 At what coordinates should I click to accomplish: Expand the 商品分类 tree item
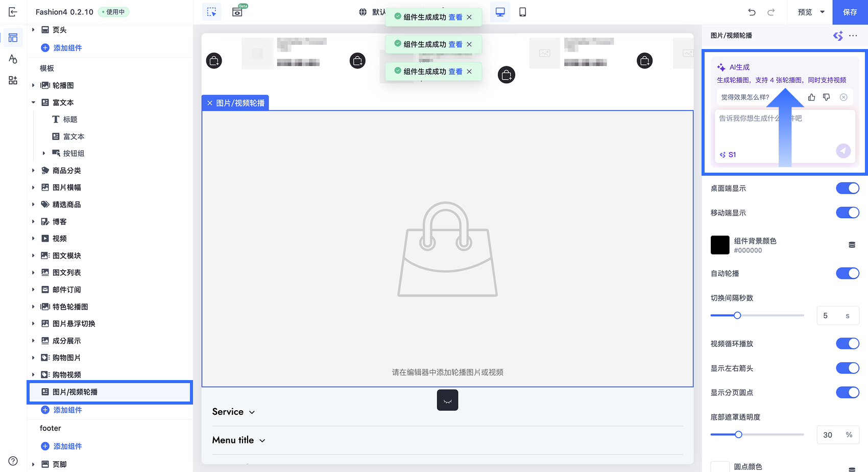[33, 171]
